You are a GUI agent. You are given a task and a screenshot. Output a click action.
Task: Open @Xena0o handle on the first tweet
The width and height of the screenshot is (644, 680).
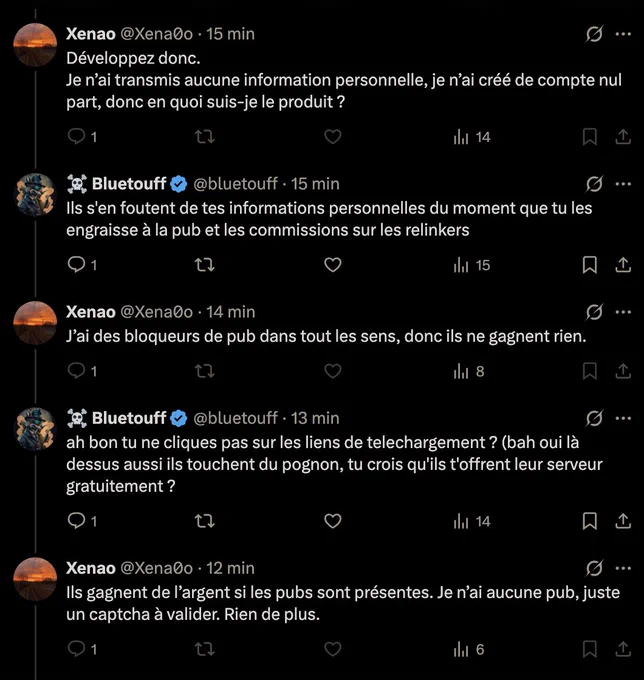click(x=158, y=34)
